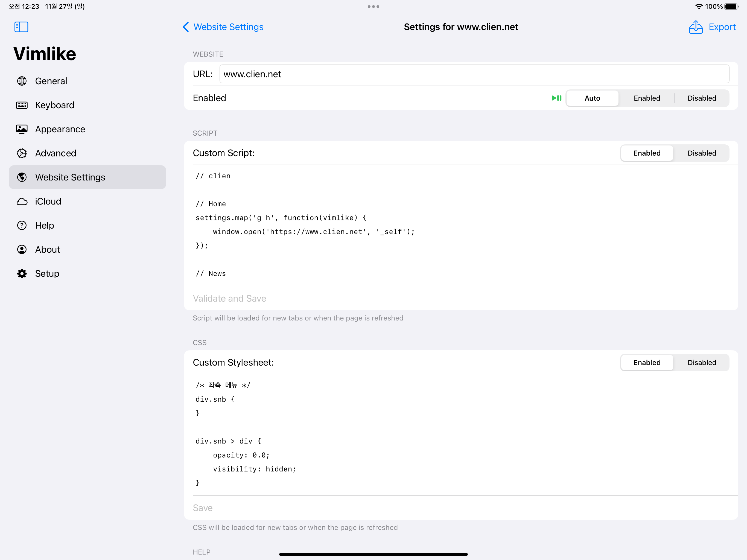Select Website Settings in sidebar
Image resolution: width=747 pixels, height=560 pixels.
87,177
